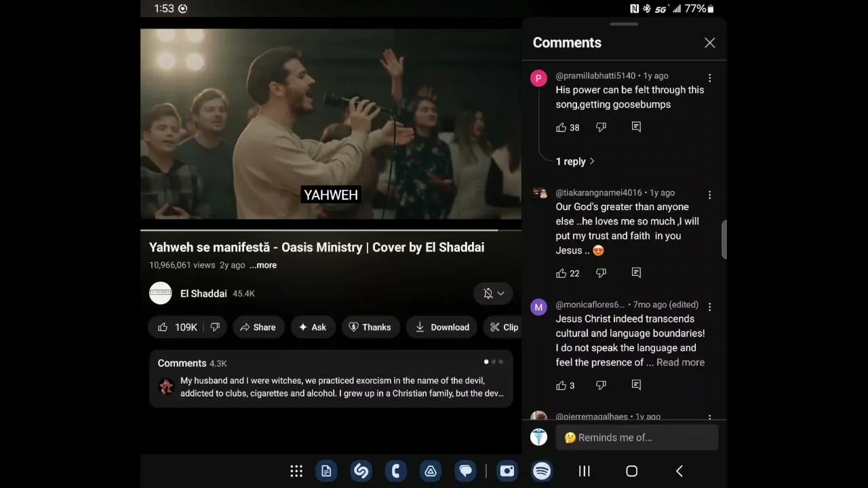Expand video description with ...more
The image size is (868, 488).
(x=263, y=265)
